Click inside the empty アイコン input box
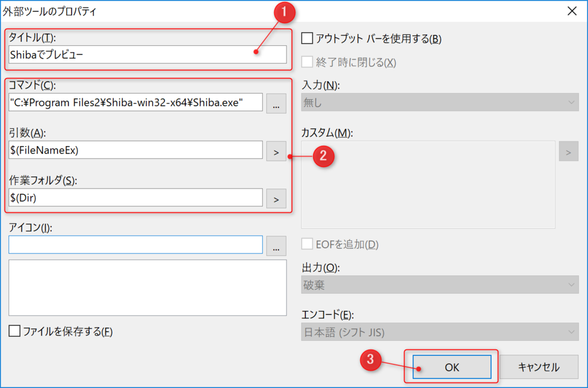Image resolution: width=588 pixels, height=388 pixels. [x=136, y=245]
